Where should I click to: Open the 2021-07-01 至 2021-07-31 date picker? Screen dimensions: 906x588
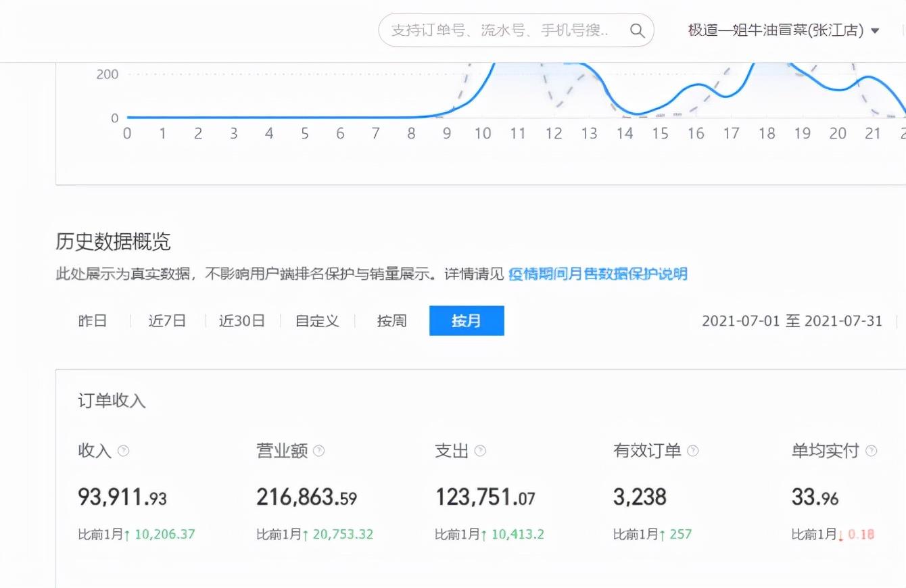(x=792, y=320)
